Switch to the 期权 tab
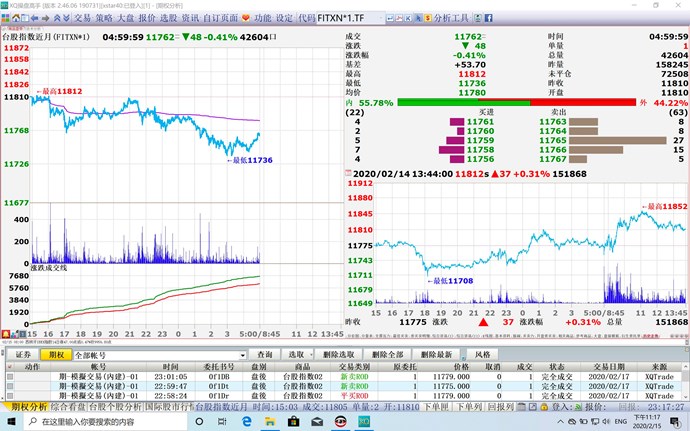 pos(55,355)
